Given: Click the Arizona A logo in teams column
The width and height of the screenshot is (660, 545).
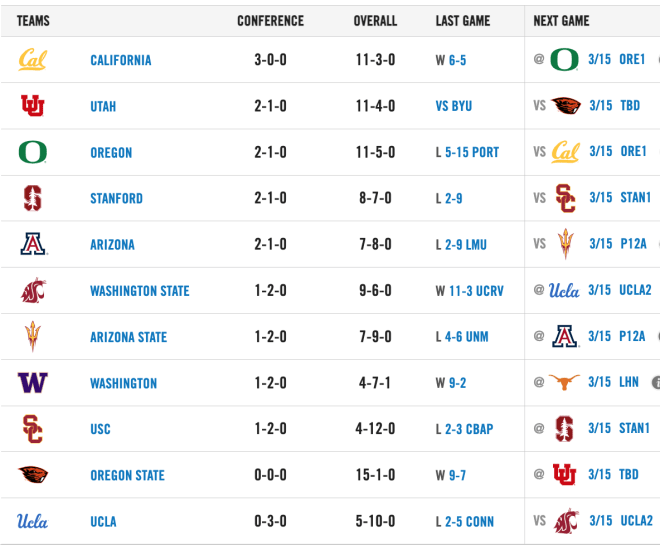Looking at the screenshot, I should coord(33,244).
